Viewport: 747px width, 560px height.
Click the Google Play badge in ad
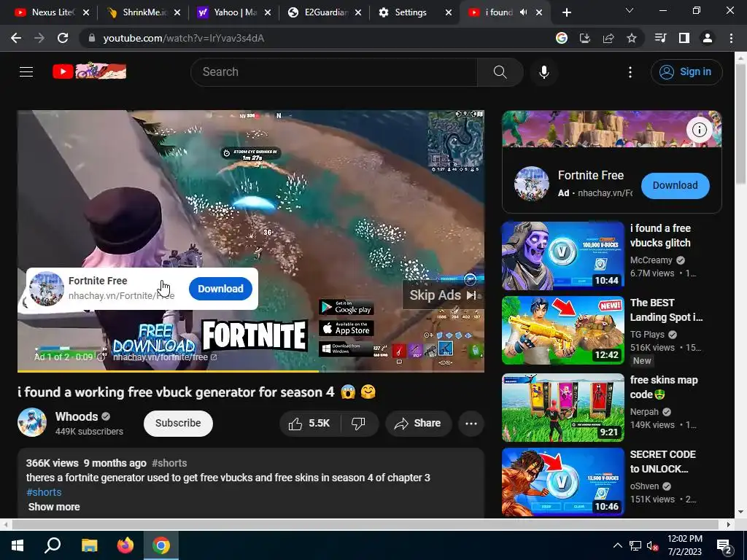click(347, 307)
